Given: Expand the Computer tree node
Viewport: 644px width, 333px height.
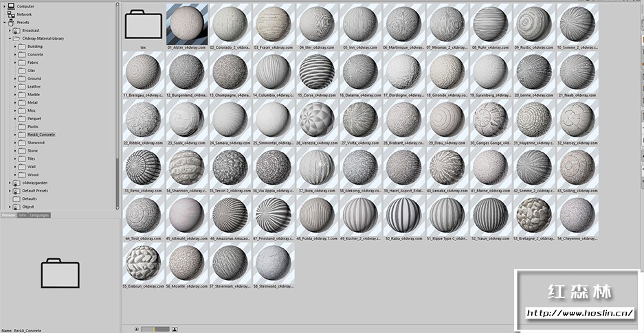Looking at the screenshot, I should (x=5, y=7).
